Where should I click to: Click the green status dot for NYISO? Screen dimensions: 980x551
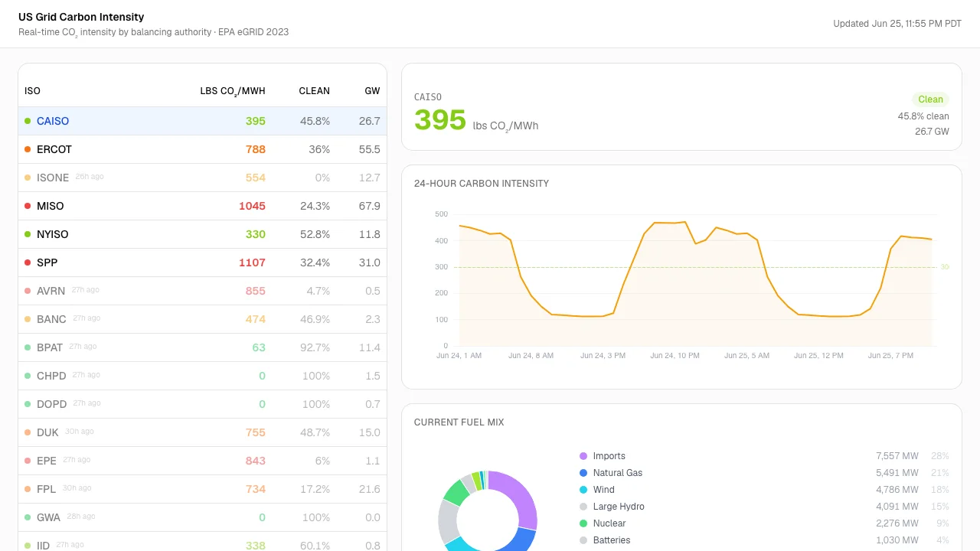click(28, 234)
